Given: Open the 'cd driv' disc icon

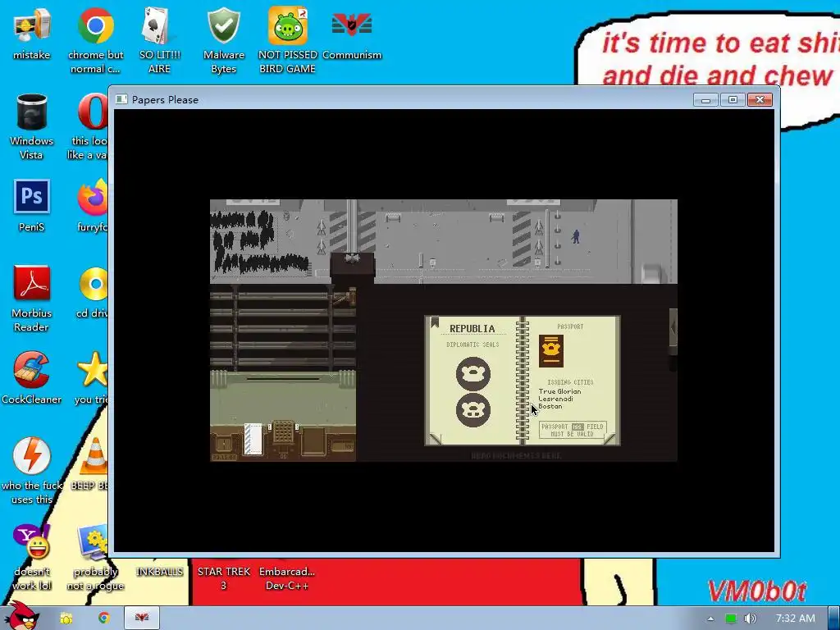Looking at the screenshot, I should [x=92, y=292].
